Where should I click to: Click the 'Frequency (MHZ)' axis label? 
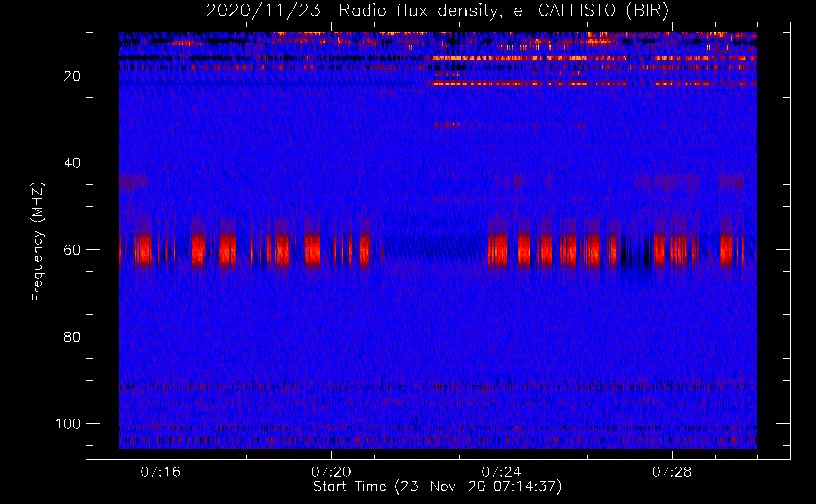[x=38, y=242]
